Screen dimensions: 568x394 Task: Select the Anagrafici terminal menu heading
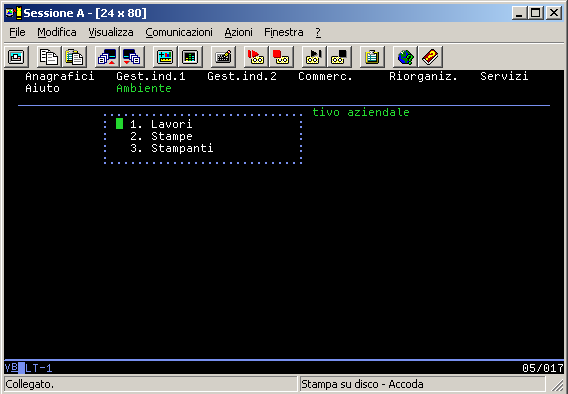point(60,76)
